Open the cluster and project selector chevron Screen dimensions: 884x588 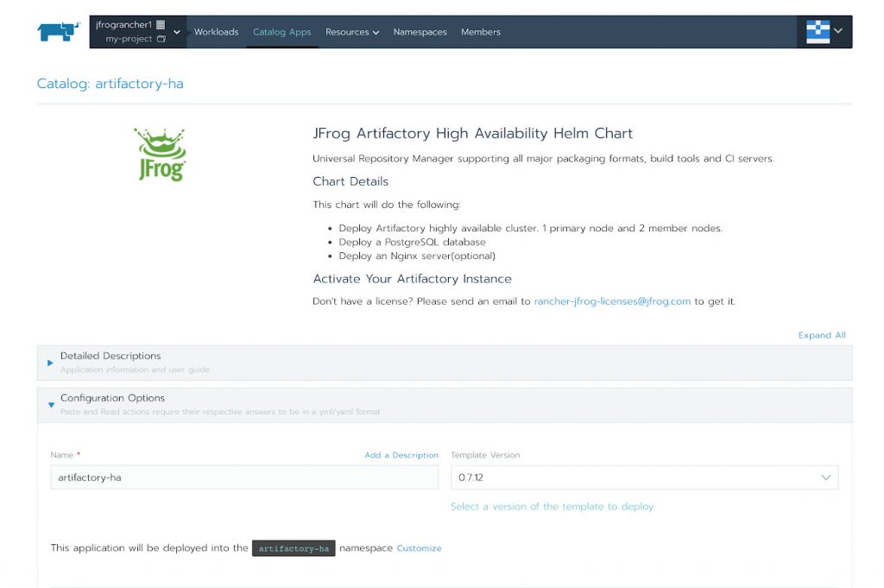pyautogui.click(x=177, y=32)
